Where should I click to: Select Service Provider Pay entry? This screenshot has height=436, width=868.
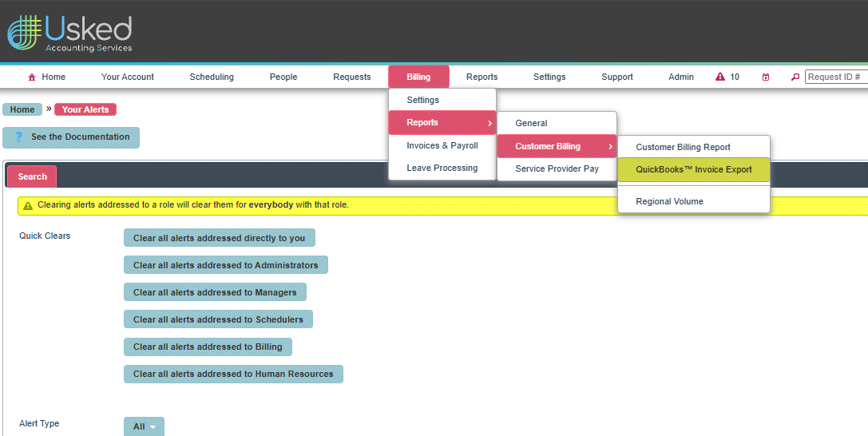pyautogui.click(x=557, y=168)
